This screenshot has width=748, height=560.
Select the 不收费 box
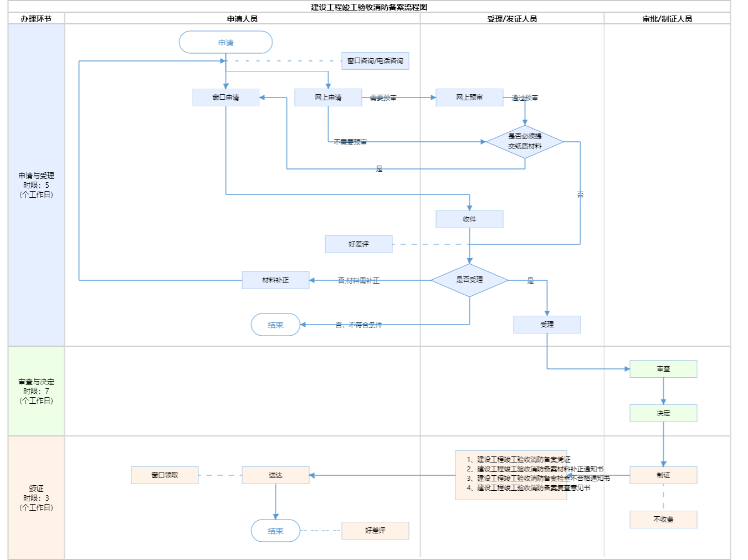tap(663, 520)
